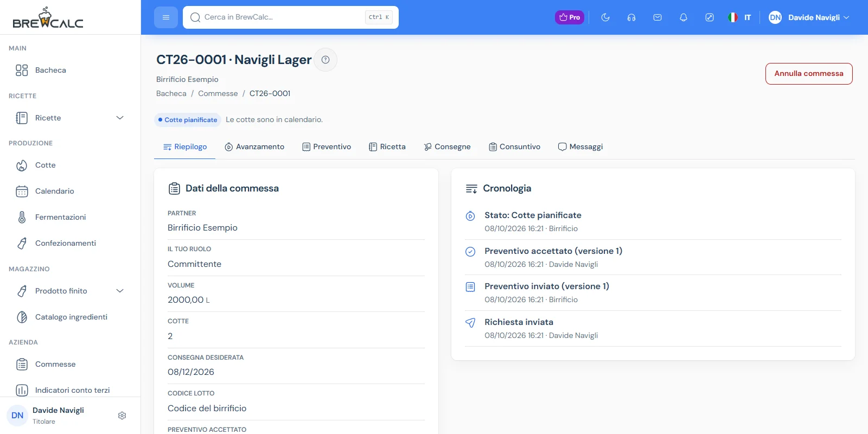
Task: Open the Ricetta tab
Action: 387,147
